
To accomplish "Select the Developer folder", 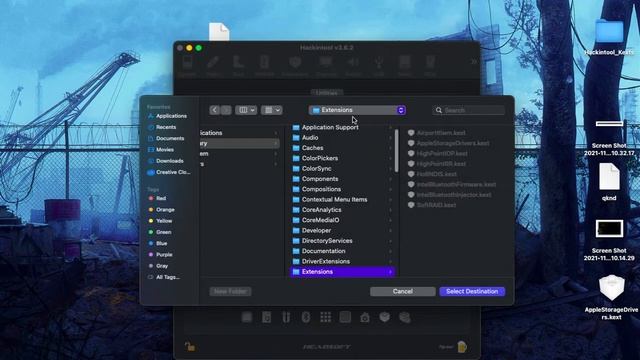I will [x=342, y=230].
